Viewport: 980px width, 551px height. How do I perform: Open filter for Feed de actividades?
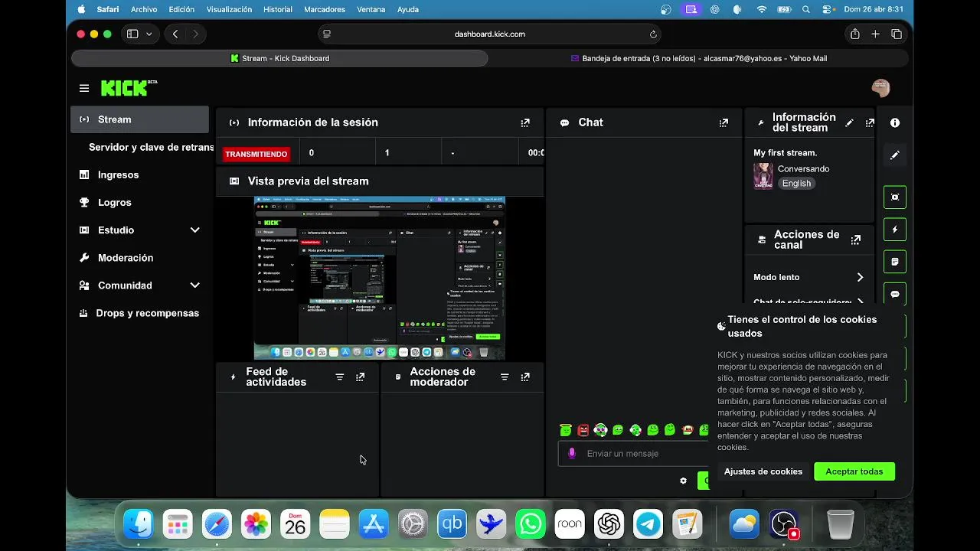click(340, 377)
